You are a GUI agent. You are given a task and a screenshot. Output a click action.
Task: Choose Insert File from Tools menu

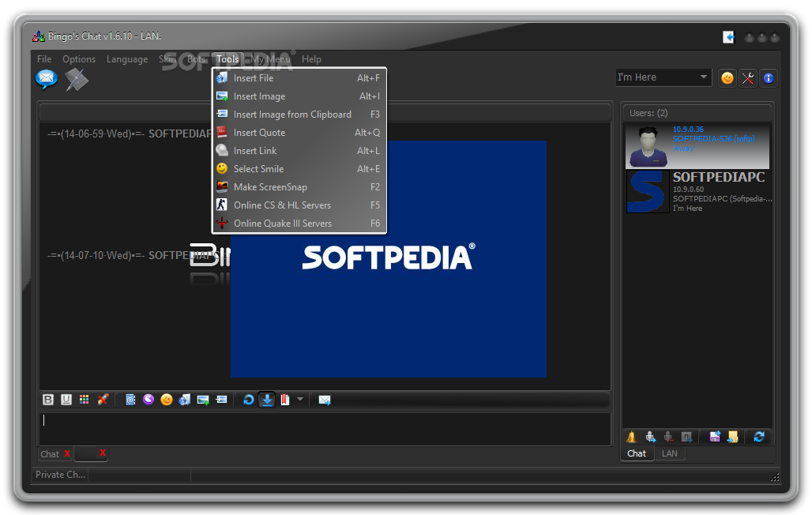pyautogui.click(x=299, y=77)
